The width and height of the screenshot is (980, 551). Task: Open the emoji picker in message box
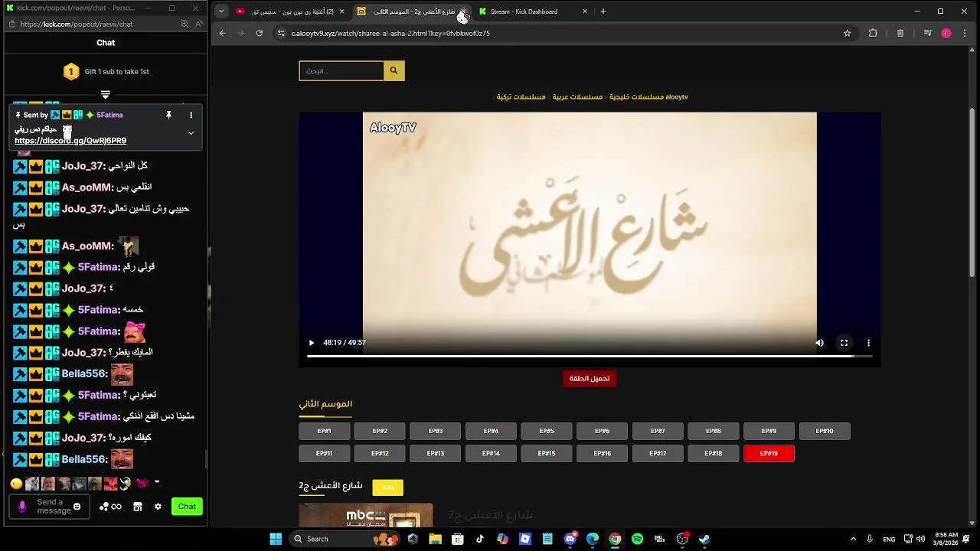(x=77, y=507)
